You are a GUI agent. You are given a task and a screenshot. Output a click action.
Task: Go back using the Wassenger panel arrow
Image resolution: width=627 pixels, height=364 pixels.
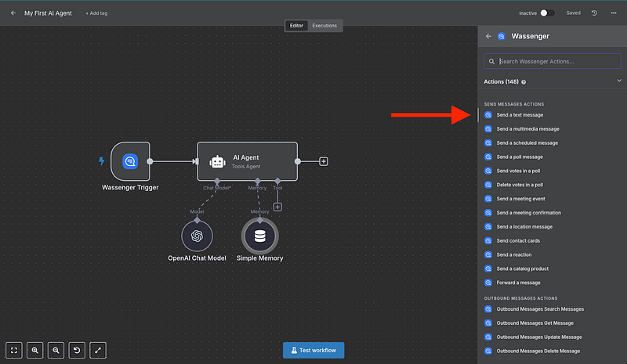(488, 36)
